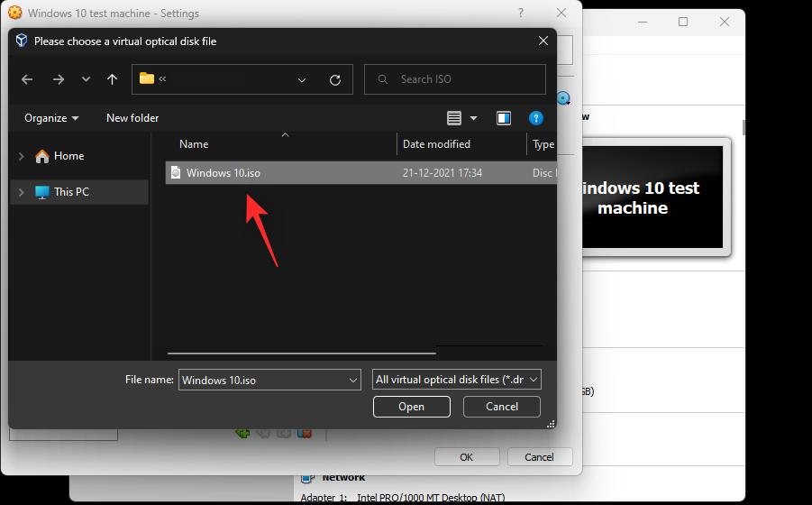Viewport: 812px width, 505px height.
Task: Select This PC in navigation pane
Action: tap(71, 192)
